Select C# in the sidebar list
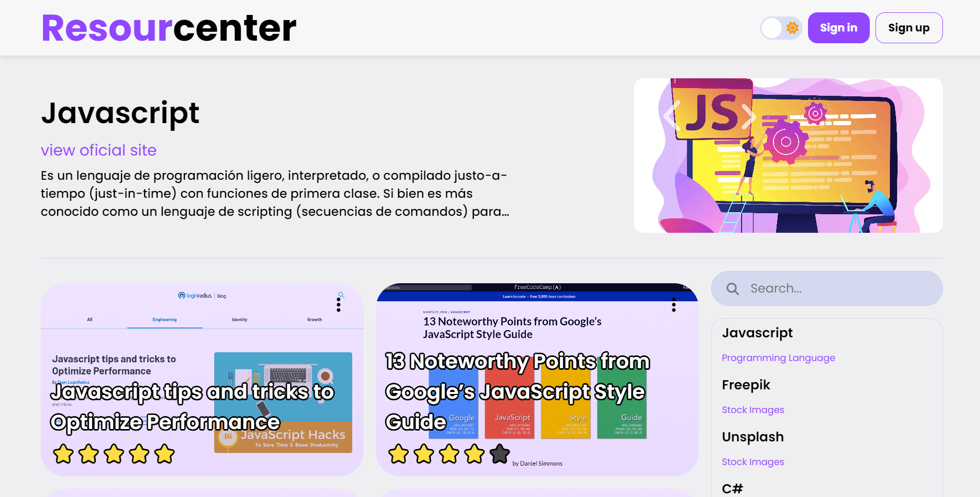980x497 pixels. click(732, 489)
